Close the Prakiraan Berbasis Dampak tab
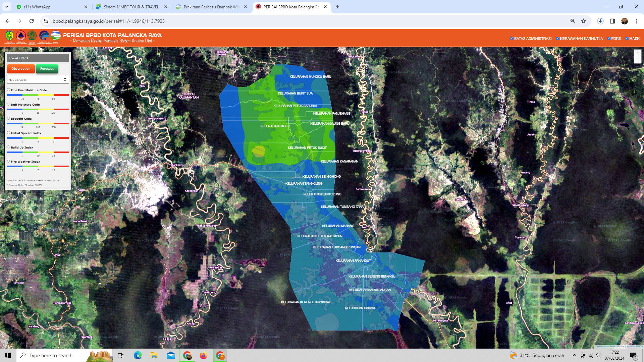The width and height of the screenshot is (644, 362). coord(246,7)
